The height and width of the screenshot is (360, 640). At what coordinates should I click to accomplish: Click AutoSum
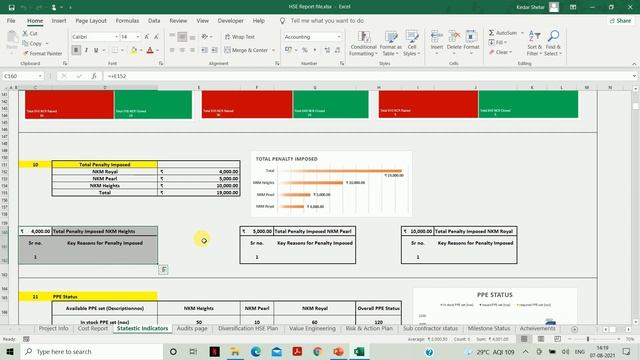(502, 33)
